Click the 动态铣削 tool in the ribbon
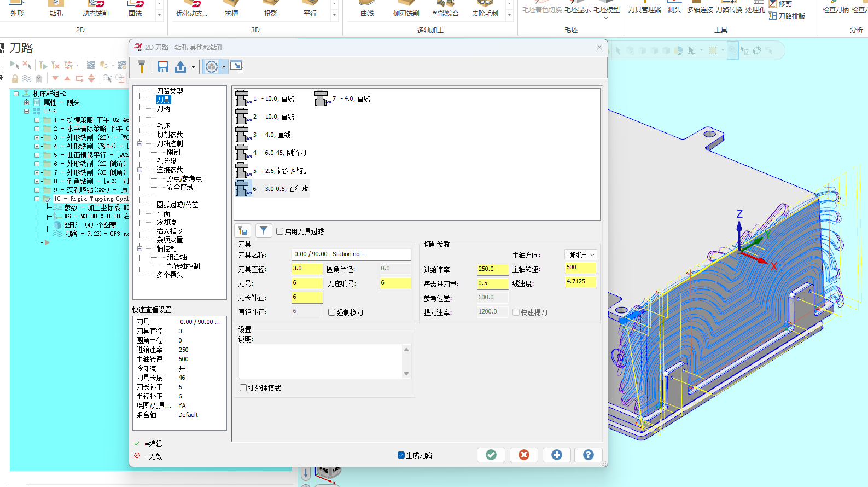The image size is (868, 487). pos(96,9)
